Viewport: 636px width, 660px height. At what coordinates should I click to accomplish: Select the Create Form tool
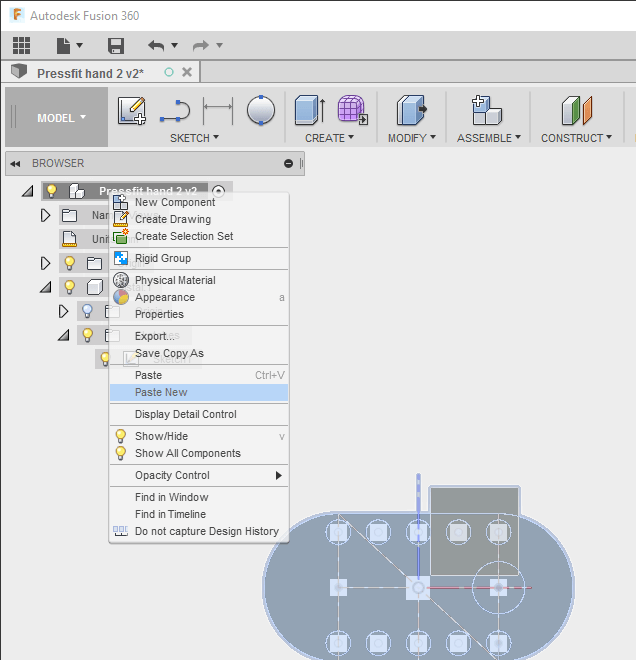(353, 110)
